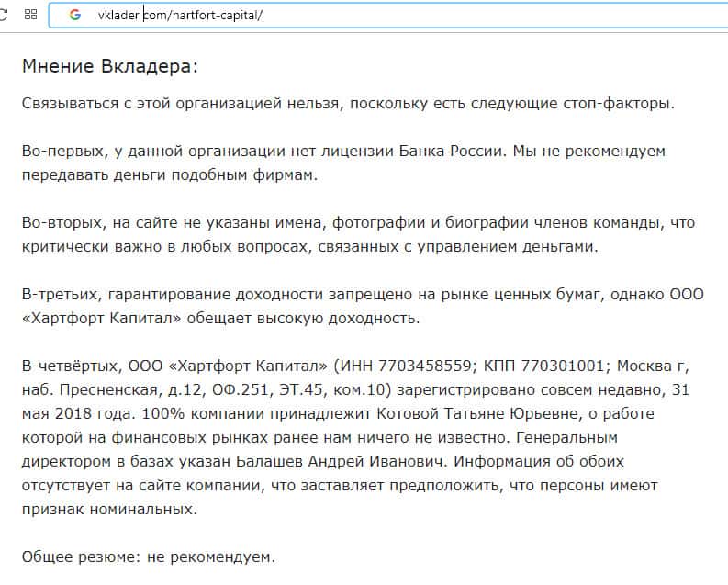728x585 pixels.
Task: Click the line starting "Во-вторых, на сайте"
Action: 358,223
